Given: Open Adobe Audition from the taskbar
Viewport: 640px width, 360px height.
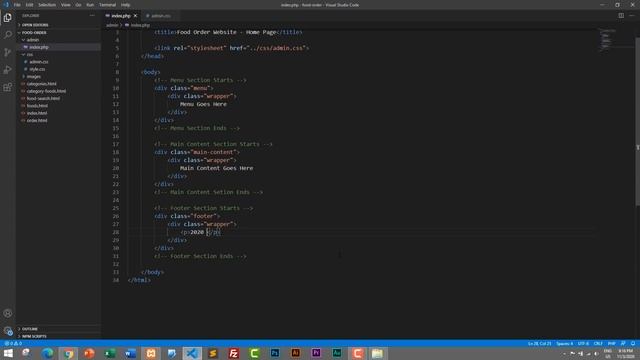Looking at the screenshot, I should pos(337,353).
